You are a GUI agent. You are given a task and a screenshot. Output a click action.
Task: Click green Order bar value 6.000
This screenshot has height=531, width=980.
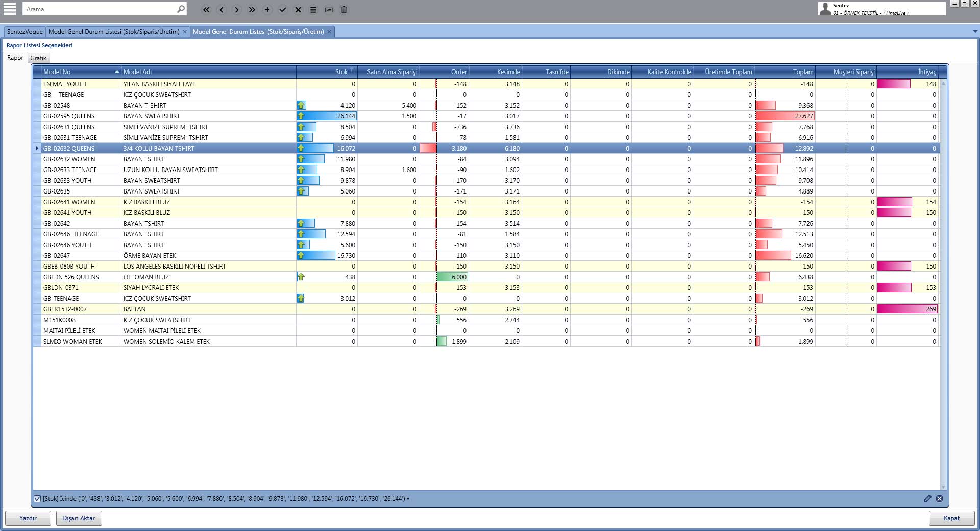(x=452, y=277)
